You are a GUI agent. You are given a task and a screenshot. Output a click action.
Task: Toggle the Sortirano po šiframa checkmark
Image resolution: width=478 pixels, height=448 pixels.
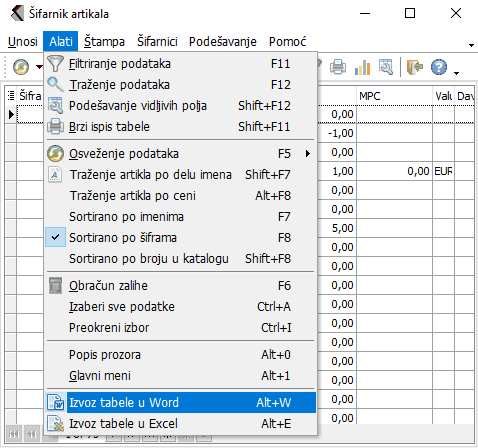pos(55,237)
